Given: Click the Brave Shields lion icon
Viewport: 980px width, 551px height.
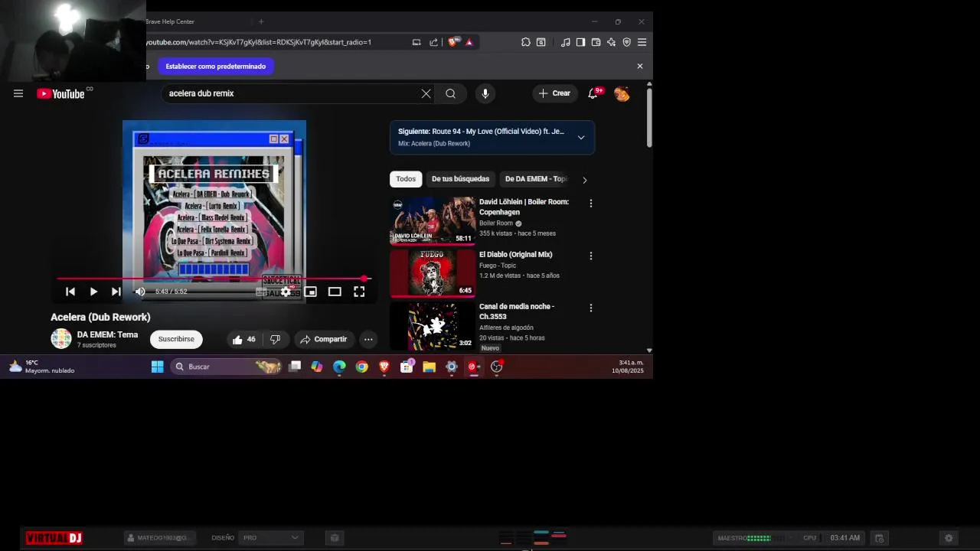Looking at the screenshot, I should [452, 42].
